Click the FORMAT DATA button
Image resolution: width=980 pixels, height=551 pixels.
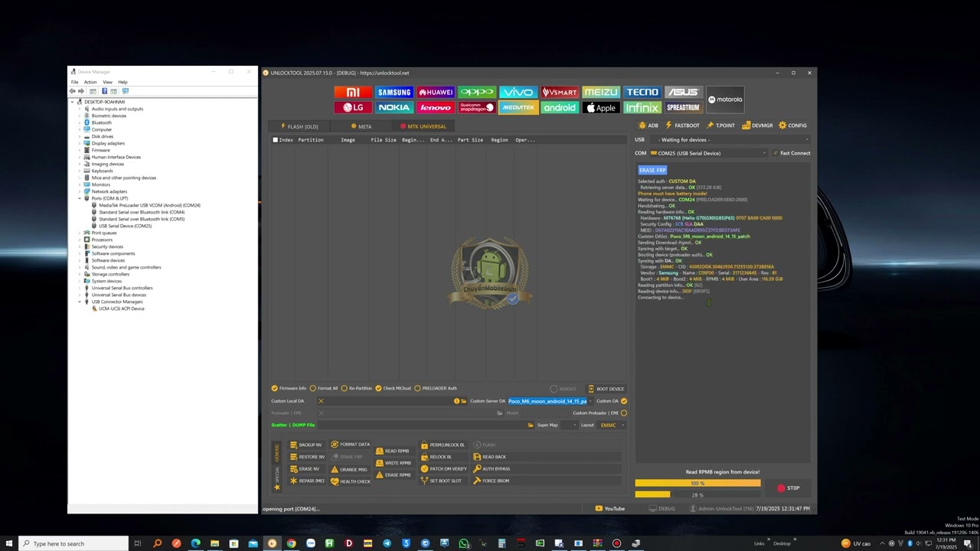(351, 445)
